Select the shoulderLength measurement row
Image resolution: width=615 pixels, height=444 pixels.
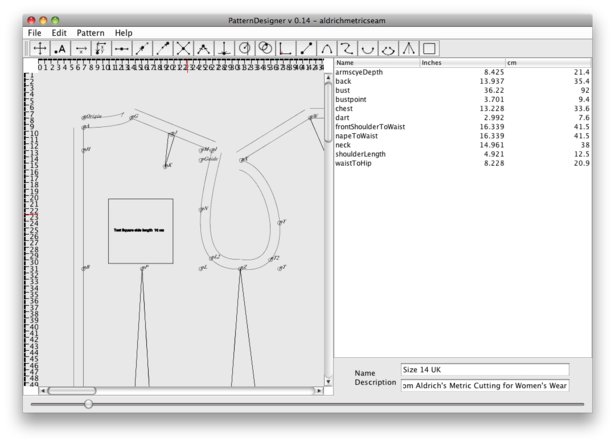(462, 154)
